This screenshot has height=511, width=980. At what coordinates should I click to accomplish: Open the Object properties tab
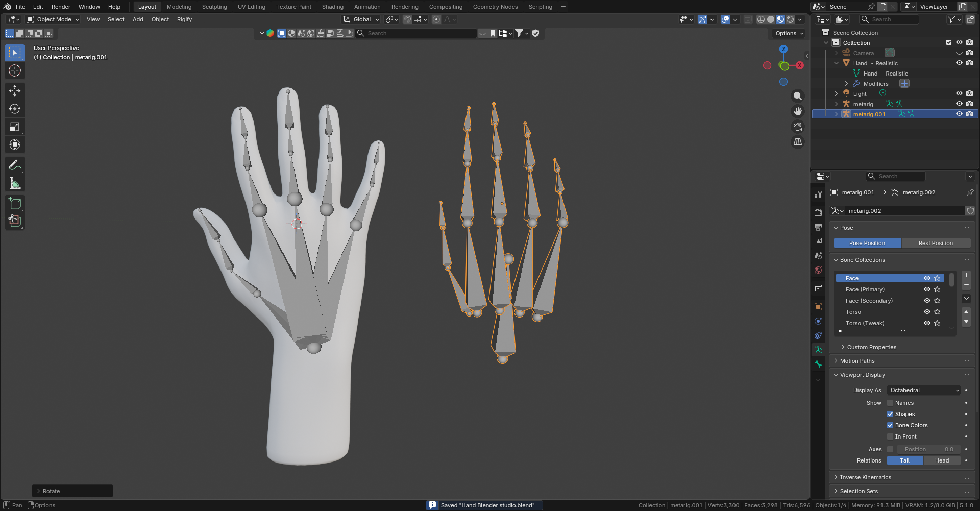pos(818,307)
